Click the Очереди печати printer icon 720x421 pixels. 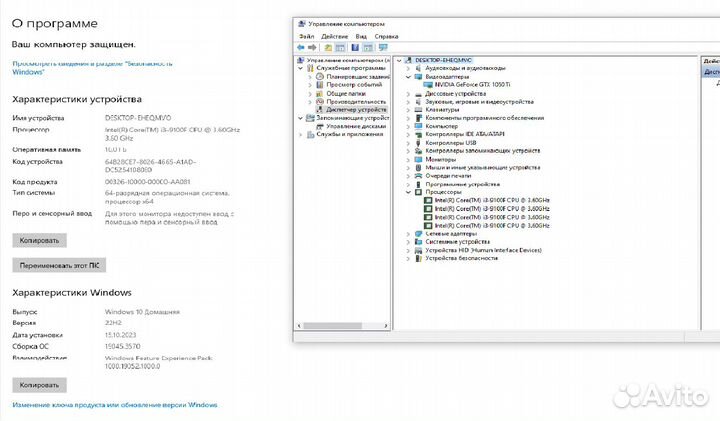pos(418,176)
